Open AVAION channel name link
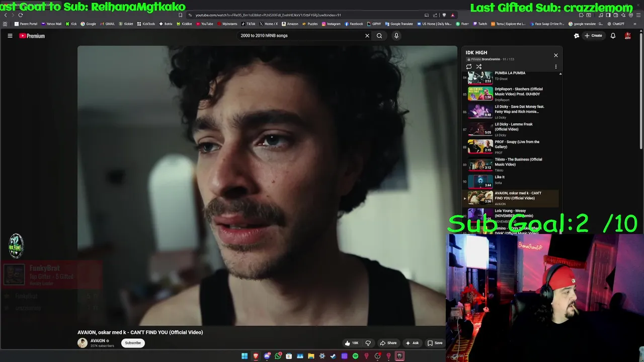This screenshot has height=362, width=644. click(x=98, y=341)
